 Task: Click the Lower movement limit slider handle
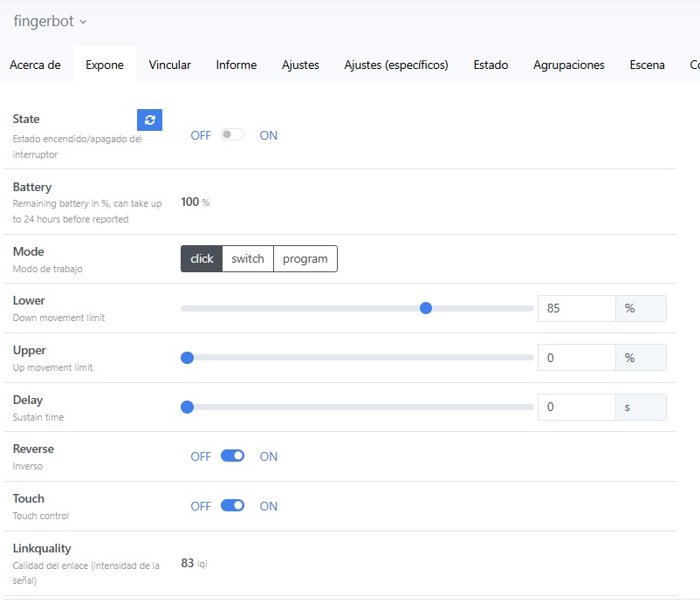coord(426,308)
